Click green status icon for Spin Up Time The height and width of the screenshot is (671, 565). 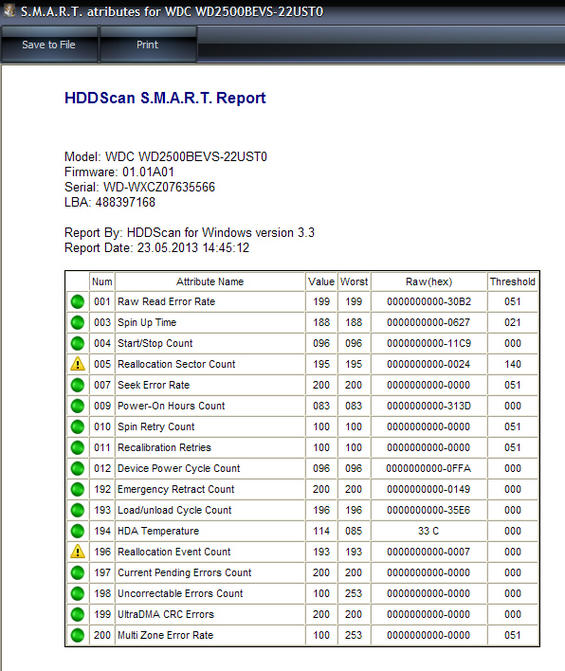[x=77, y=322]
